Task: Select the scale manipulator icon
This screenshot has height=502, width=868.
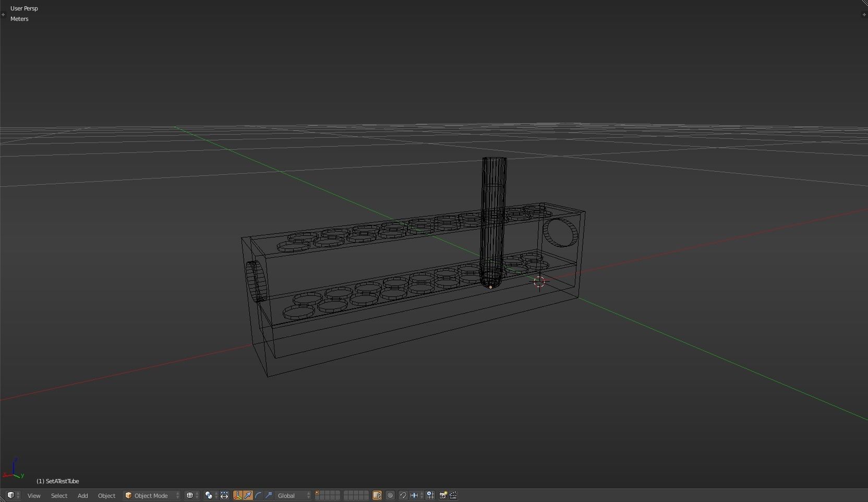Action: tap(269, 495)
